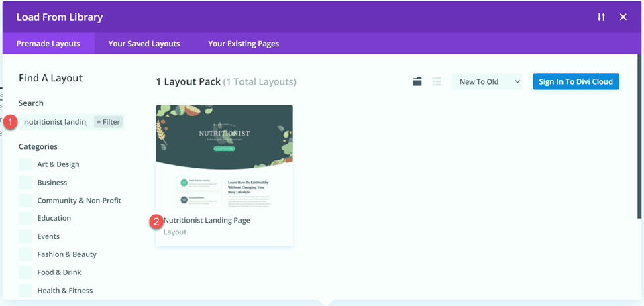Screen dimensions: 644x306
Task: Click the portability import/export arrows icon
Action: 601,17
